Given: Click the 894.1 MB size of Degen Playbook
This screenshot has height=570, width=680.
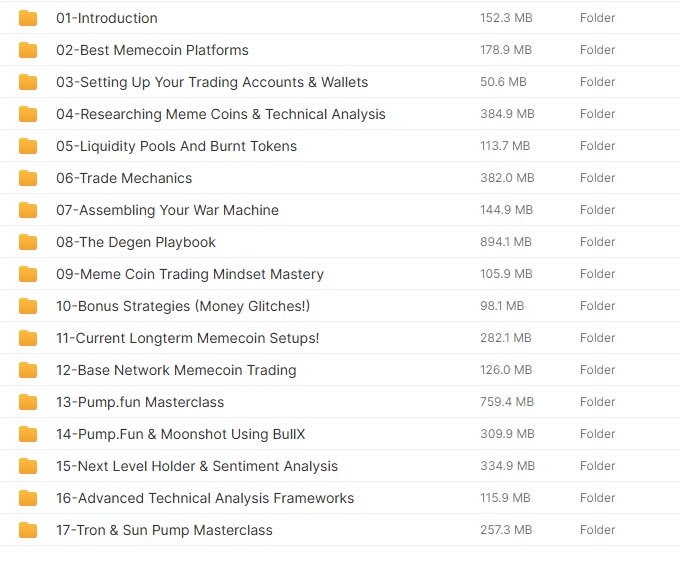Looking at the screenshot, I should [x=506, y=242].
